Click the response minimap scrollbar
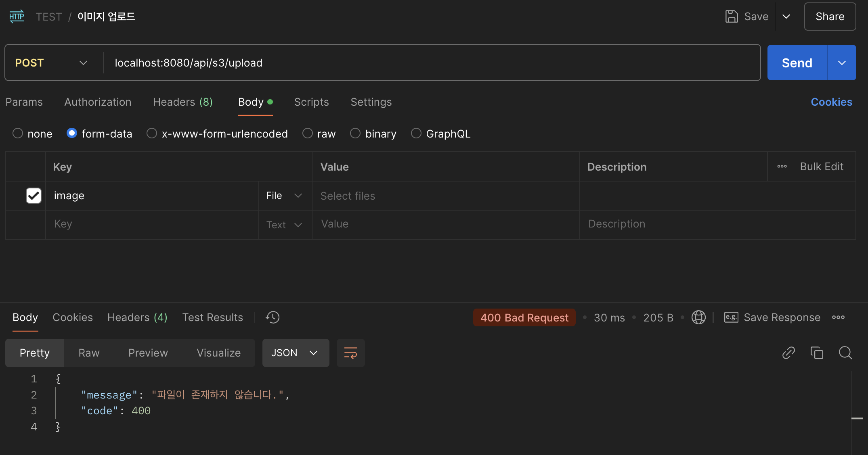868x455 pixels. 857,418
